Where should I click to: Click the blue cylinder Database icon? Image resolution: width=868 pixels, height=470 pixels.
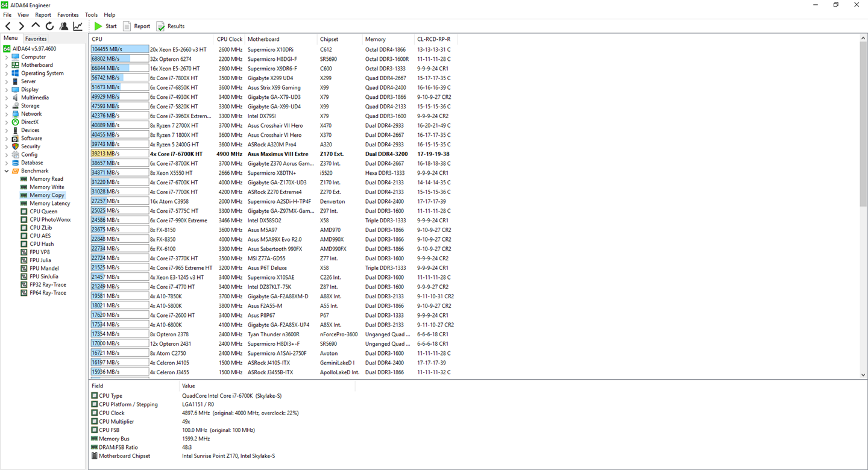(16, 163)
